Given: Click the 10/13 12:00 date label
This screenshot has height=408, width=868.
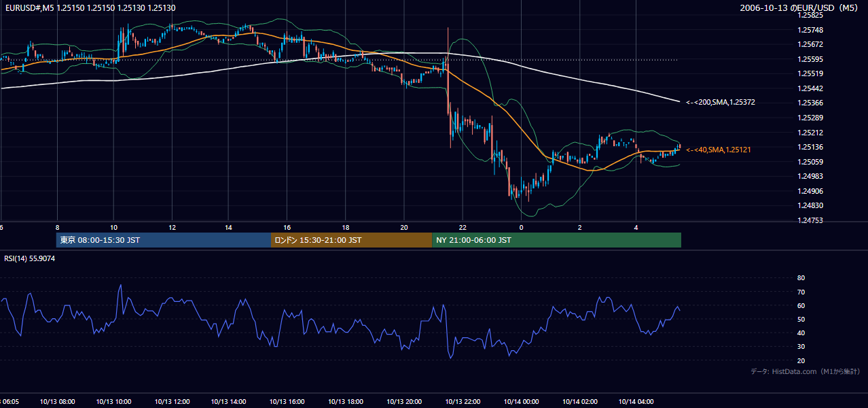Looking at the screenshot, I should click(172, 401).
